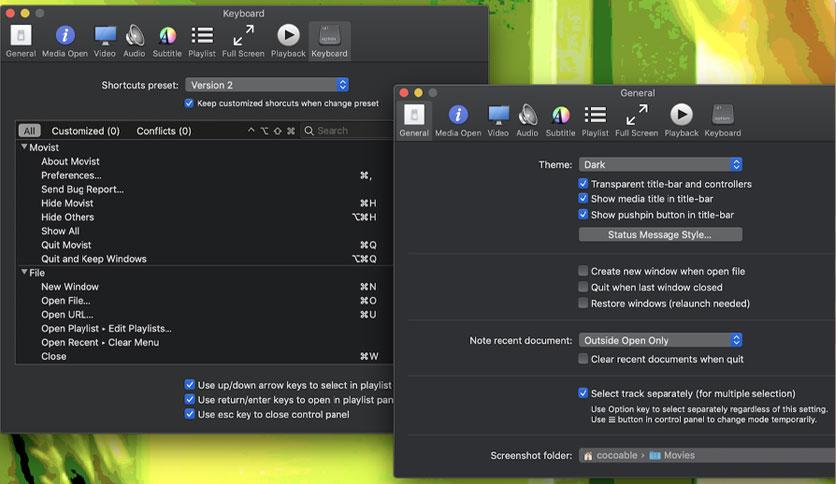This screenshot has height=484, width=836.
Task: Open Full Screen pane in General window
Action: [637, 120]
